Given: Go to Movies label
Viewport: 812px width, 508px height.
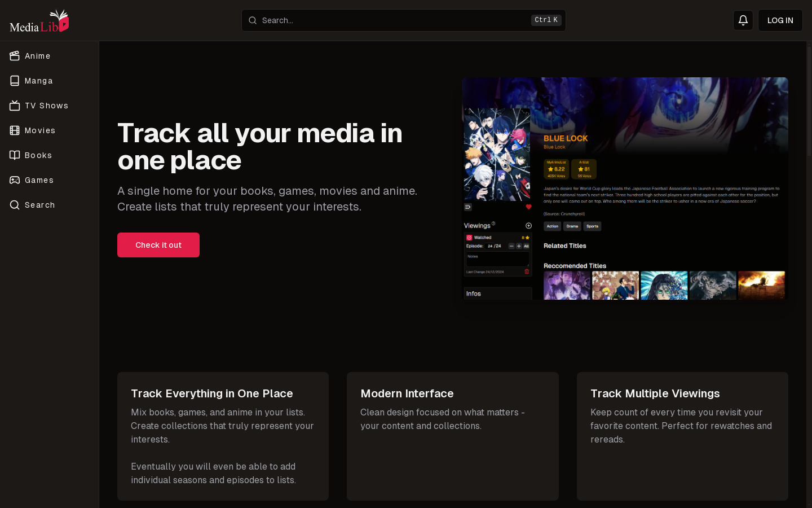Looking at the screenshot, I should (x=40, y=130).
